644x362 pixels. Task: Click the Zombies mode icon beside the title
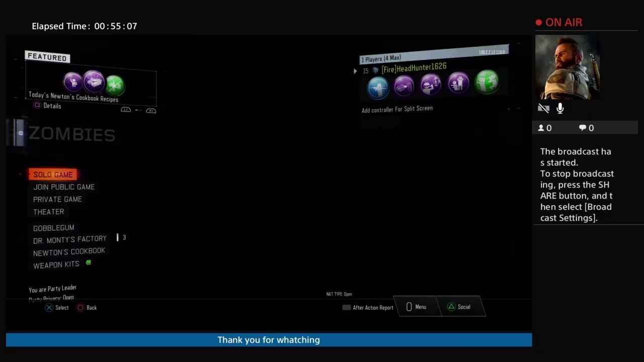pyautogui.click(x=20, y=133)
